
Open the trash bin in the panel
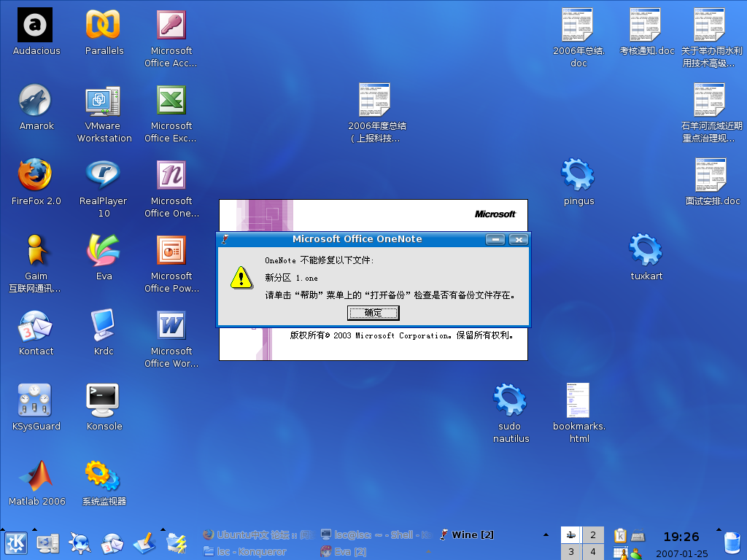pos(732,544)
